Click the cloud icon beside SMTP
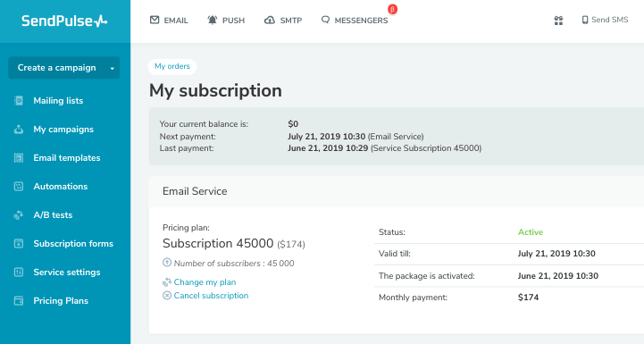The image size is (644, 344). click(x=270, y=20)
